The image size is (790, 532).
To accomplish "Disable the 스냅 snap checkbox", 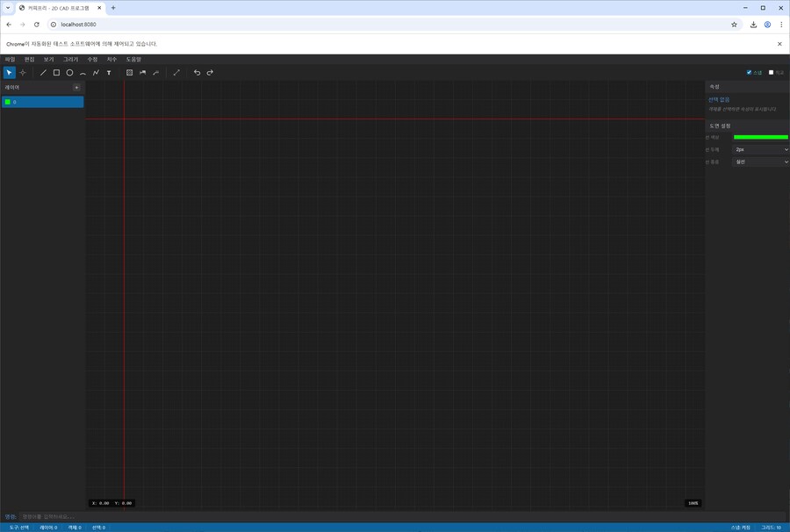I will 749,73.
